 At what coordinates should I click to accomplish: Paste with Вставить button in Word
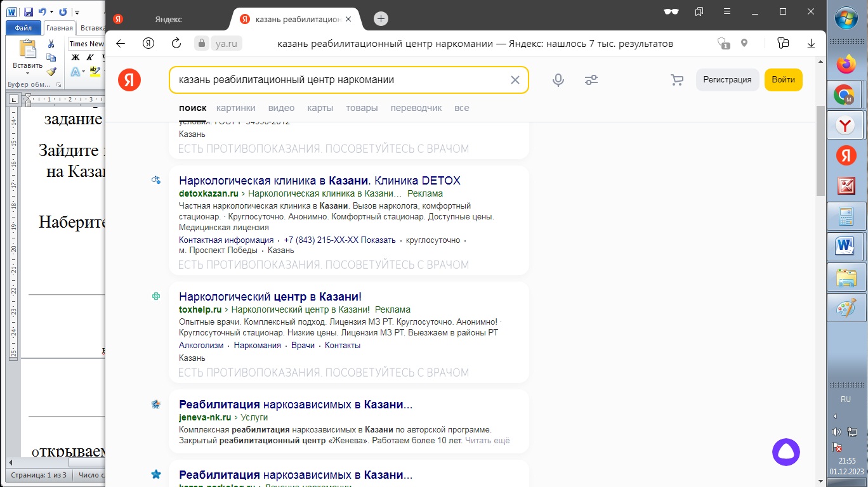[x=27, y=53]
